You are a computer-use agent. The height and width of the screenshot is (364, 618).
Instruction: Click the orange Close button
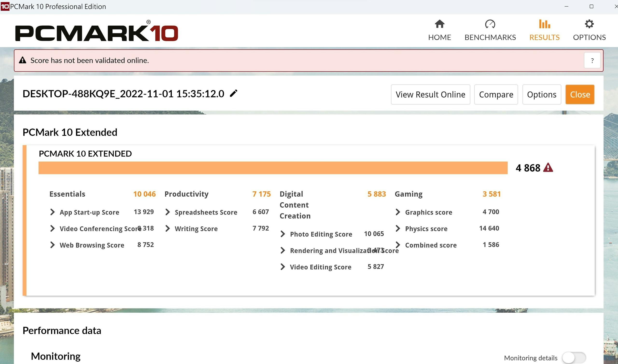[580, 94]
